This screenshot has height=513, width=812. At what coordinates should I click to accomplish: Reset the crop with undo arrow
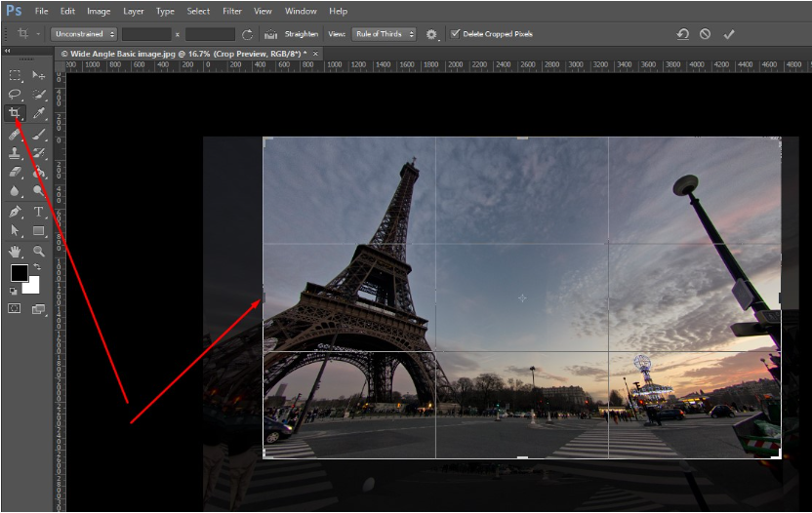(x=682, y=34)
